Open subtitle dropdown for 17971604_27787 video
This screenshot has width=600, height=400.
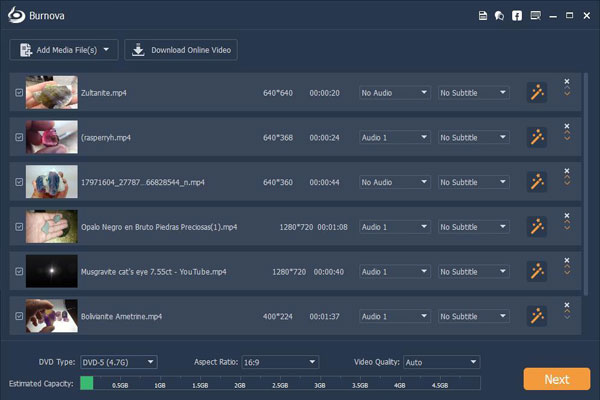coord(476,182)
